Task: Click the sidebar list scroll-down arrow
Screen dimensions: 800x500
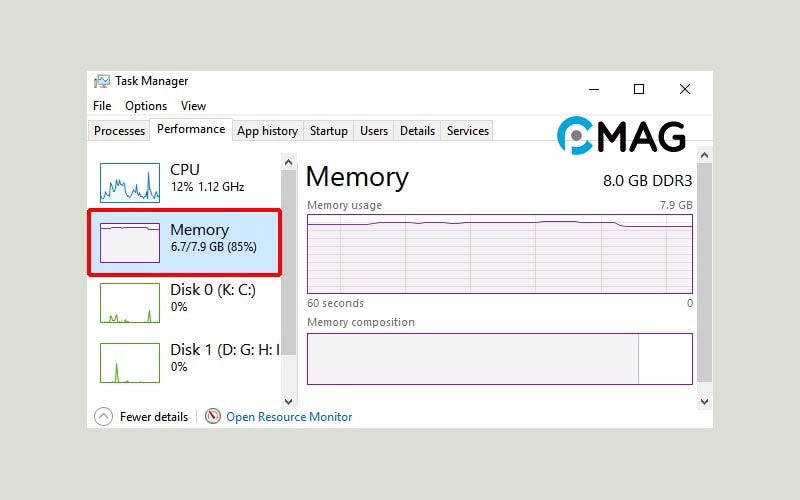Action: pos(288,402)
